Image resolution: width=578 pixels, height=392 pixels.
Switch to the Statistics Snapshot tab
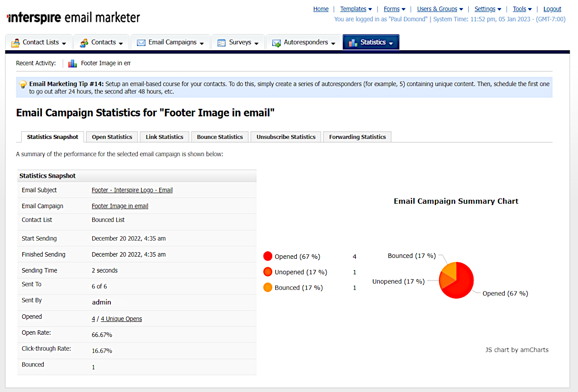[53, 137]
